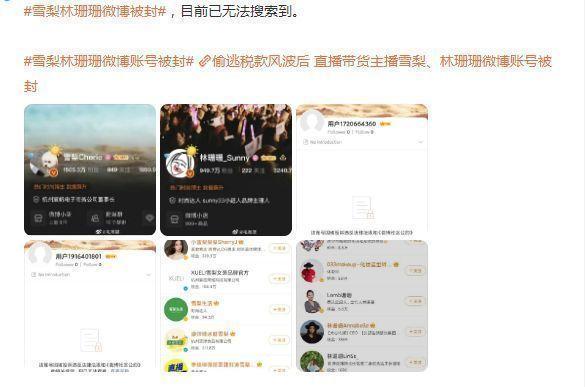This screenshot has height=387, width=585.
Task: Open the 用户1916401801 blank profile thumbnail
Action: click(x=90, y=306)
